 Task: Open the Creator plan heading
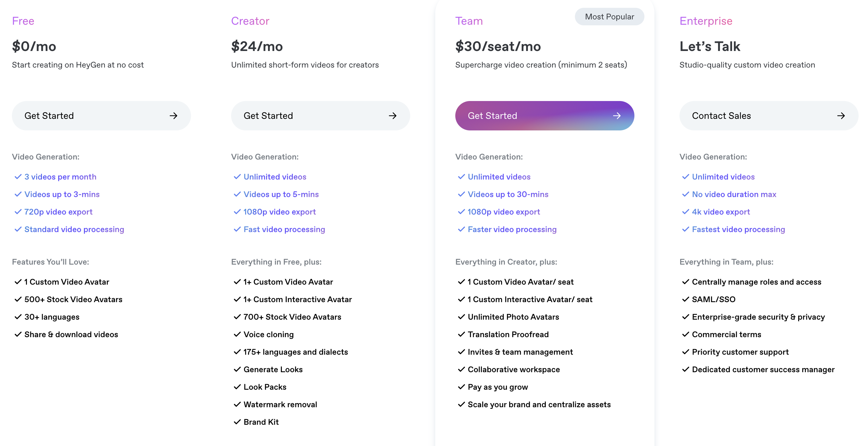(x=250, y=21)
